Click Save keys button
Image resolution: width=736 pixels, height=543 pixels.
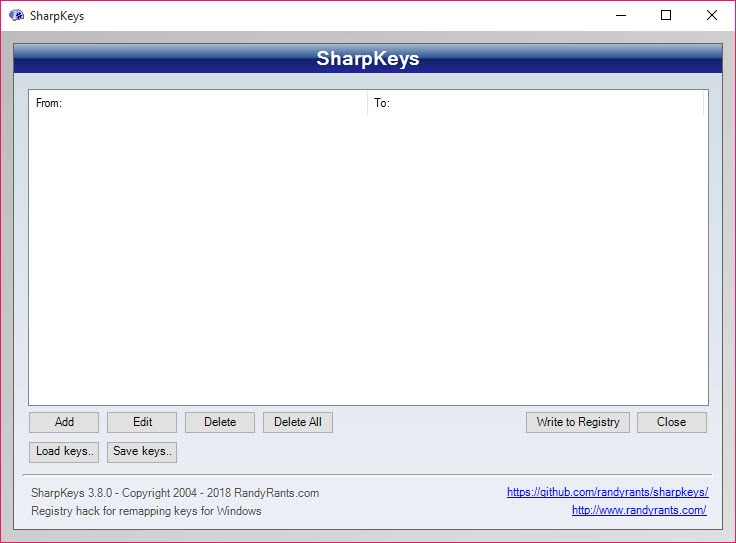pos(142,452)
